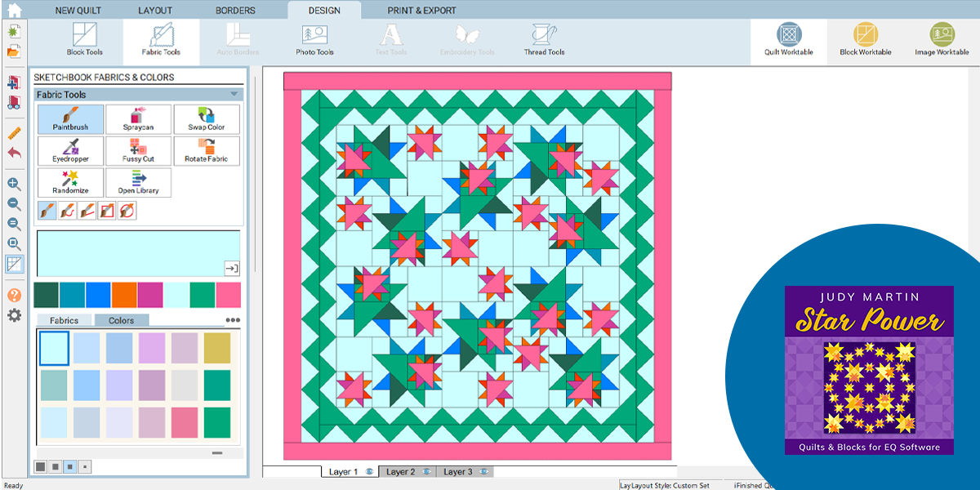The width and height of the screenshot is (980, 490).
Task: Open the Help question mark icon
Action: point(14,295)
